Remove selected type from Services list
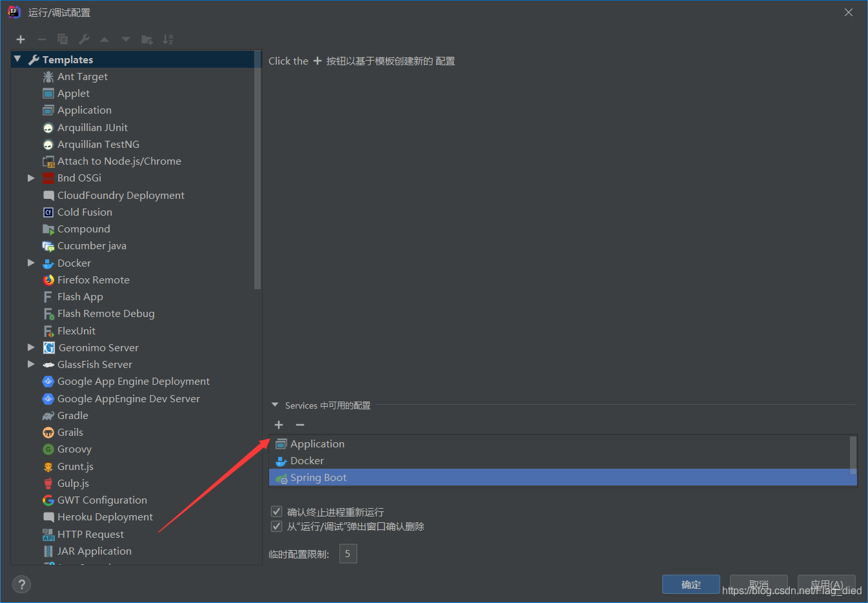This screenshot has width=868, height=603. (x=300, y=425)
